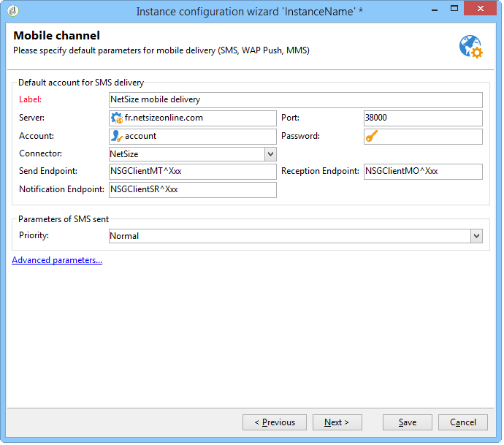Click the application icon in title bar

coord(13,11)
